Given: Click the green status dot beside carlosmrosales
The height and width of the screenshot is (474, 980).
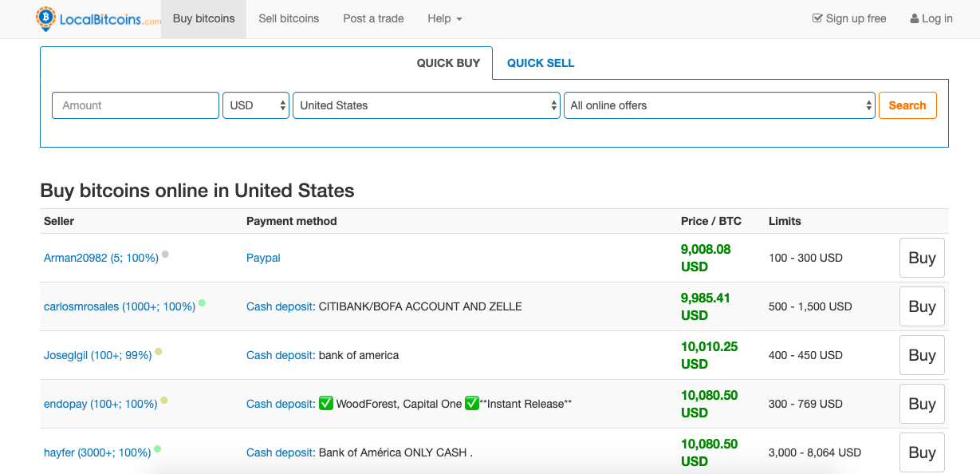Looking at the screenshot, I should tap(202, 303).
